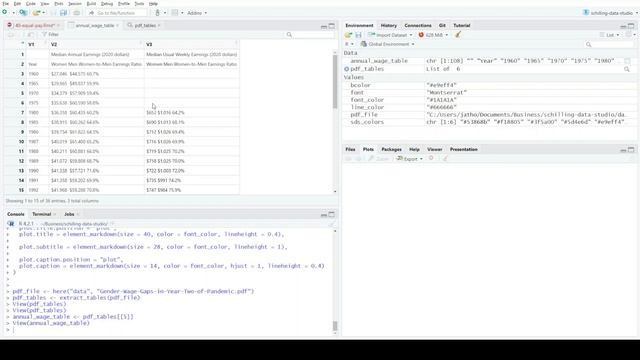640x360 pixels.
Task: Switch to the History tab
Action: coord(389,25)
